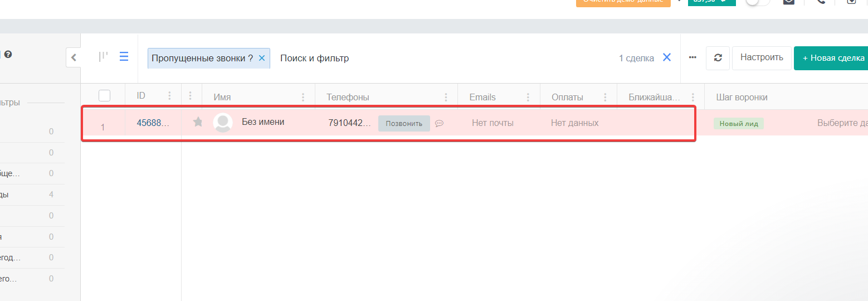Remove the Пропущенные звонки filter tag
Image resolution: width=868 pixels, height=301 pixels.
[262, 58]
